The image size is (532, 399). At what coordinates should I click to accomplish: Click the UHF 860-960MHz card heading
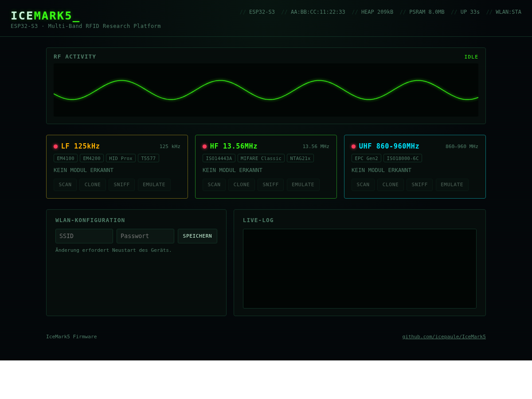tap(389, 146)
